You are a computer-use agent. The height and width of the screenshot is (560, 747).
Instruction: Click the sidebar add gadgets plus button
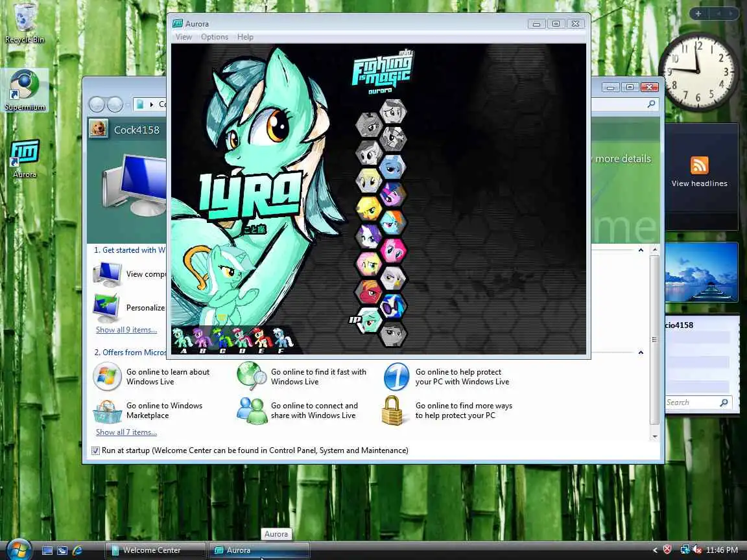698,14
